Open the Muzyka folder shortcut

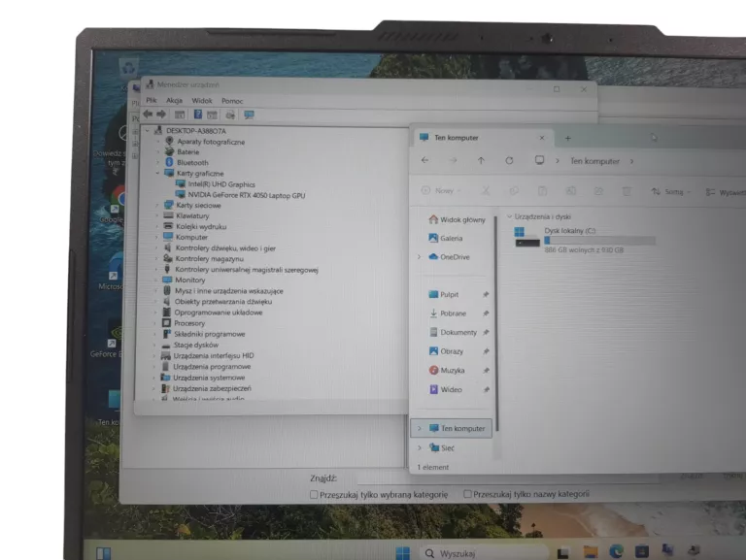452,370
